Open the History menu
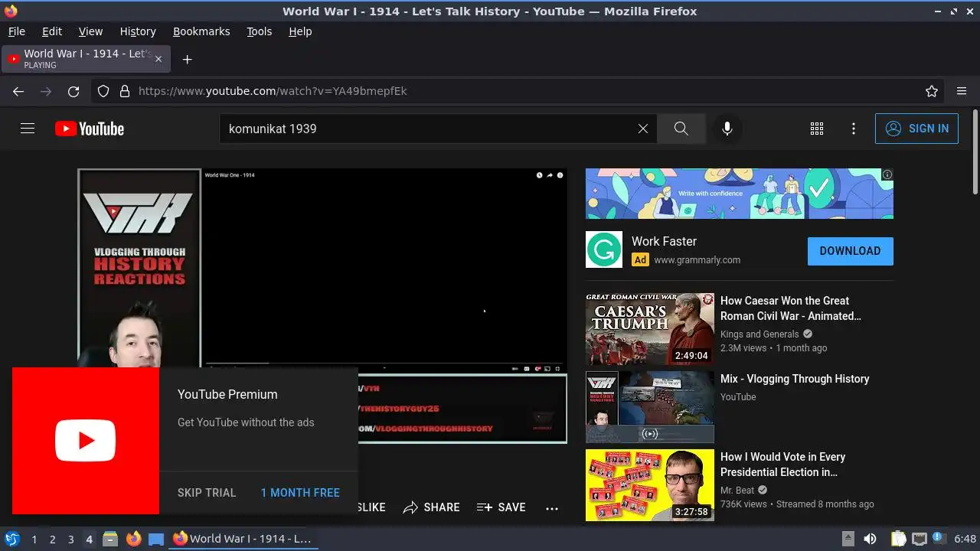 [x=138, y=31]
